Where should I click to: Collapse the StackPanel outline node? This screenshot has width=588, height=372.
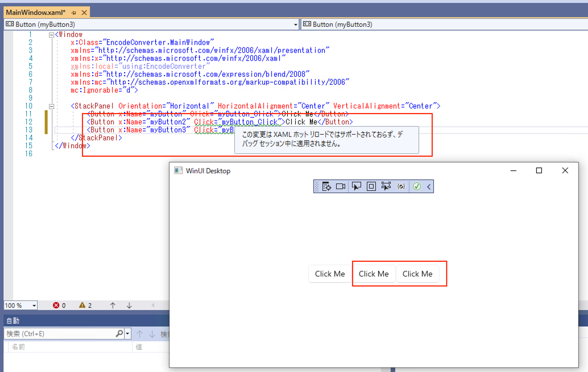51,106
